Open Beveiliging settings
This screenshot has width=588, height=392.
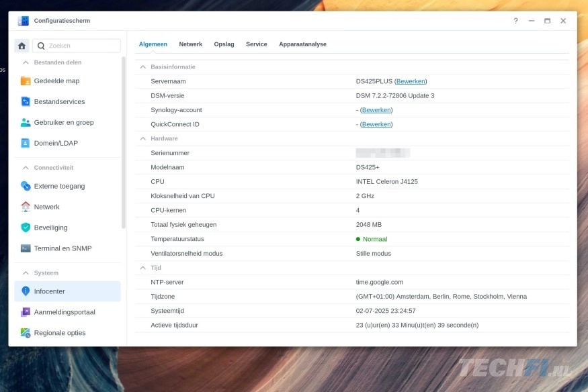[67, 228]
